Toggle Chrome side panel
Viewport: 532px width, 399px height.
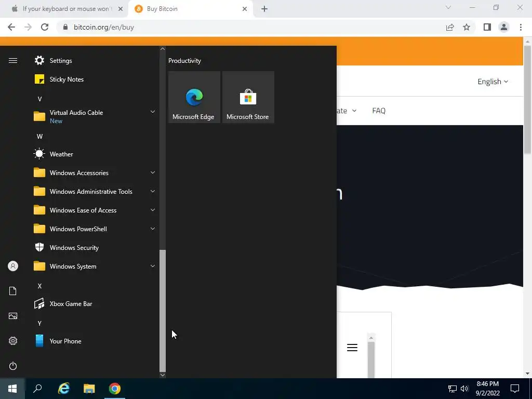tap(487, 27)
